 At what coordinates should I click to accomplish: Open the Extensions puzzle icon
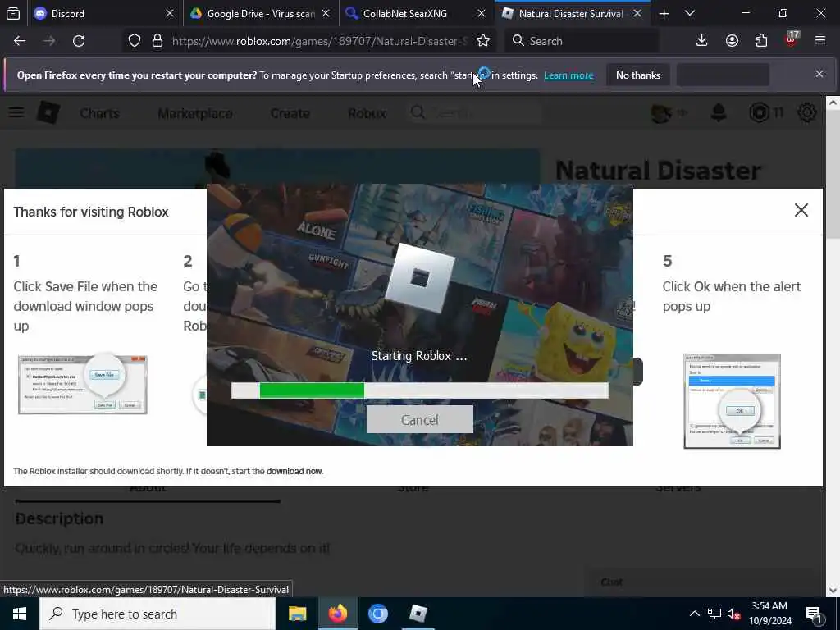[x=761, y=41]
